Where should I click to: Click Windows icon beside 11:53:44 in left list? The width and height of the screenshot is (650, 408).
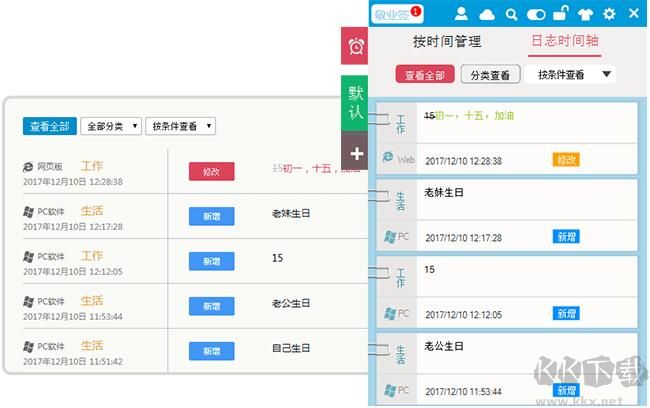pyautogui.click(x=28, y=302)
